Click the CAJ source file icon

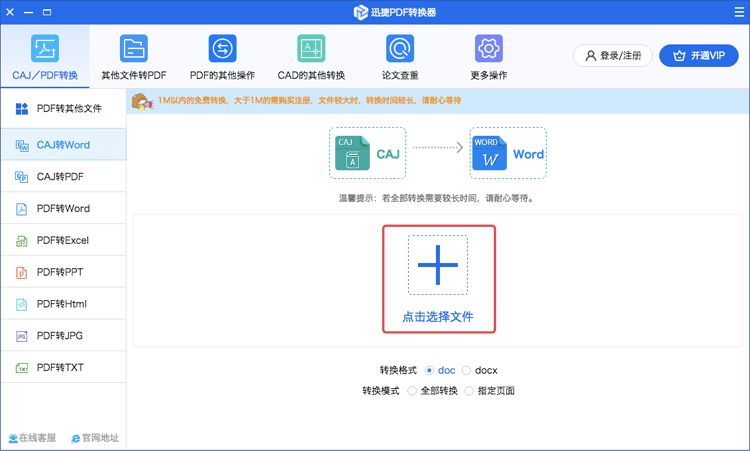(353, 153)
